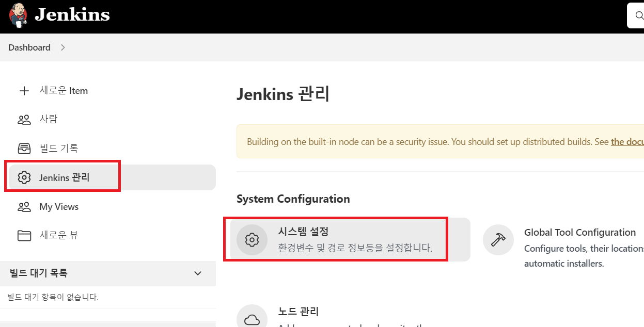Click the Jenkins title text in header
644x327 pixels.
click(x=72, y=15)
